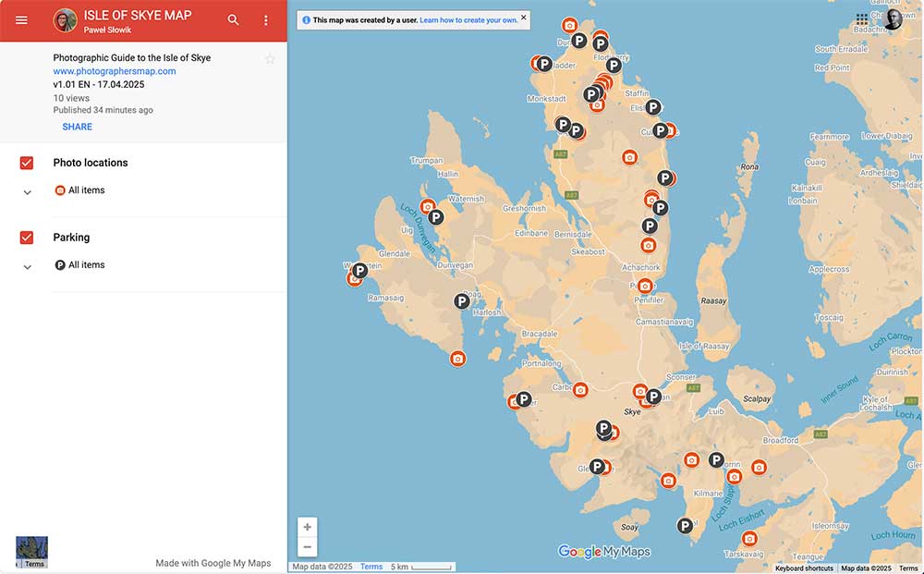
Task: Click the parking marker near Sligachan
Action: click(x=653, y=397)
